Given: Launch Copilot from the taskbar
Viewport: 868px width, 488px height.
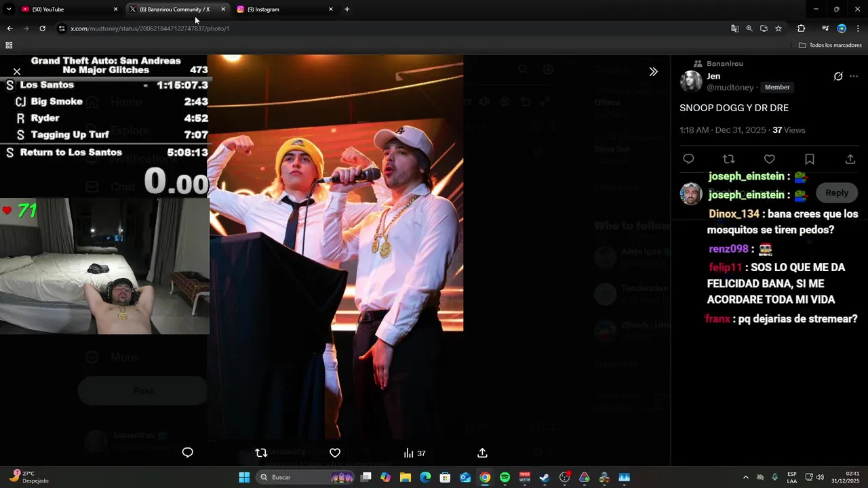Looking at the screenshot, I should click(x=386, y=477).
